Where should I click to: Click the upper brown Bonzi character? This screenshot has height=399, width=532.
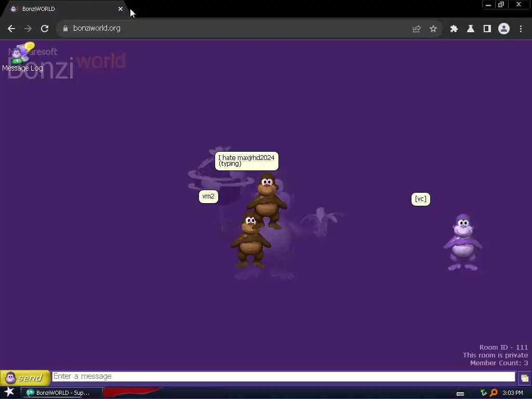click(x=267, y=200)
